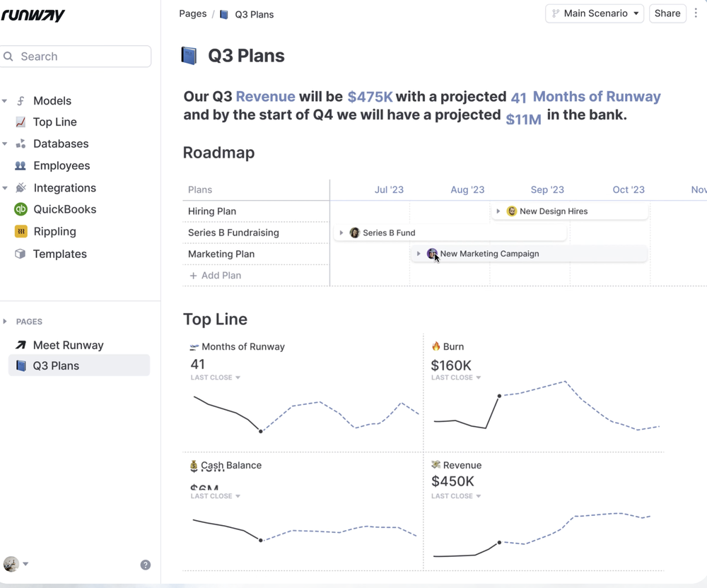This screenshot has height=588, width=707.
Task: Open the Main Scenario dropdown
Action: (x=595, y=13)
